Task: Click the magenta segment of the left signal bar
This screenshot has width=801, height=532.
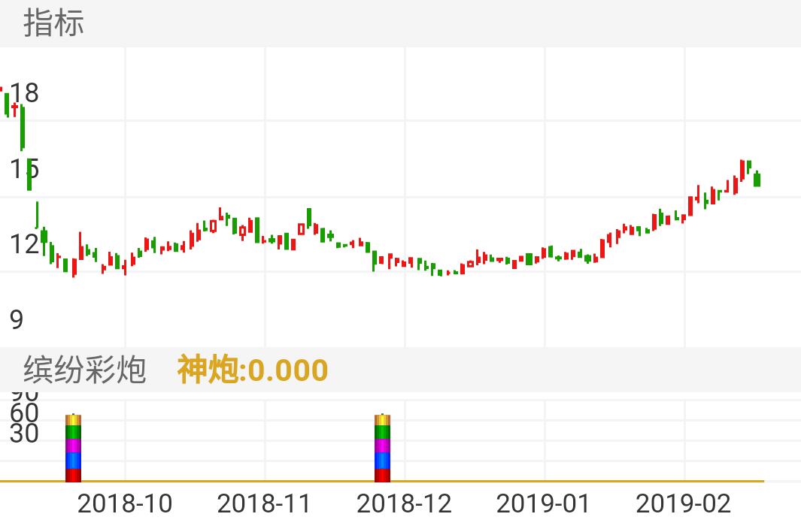Action: click(x=73, y=445)
